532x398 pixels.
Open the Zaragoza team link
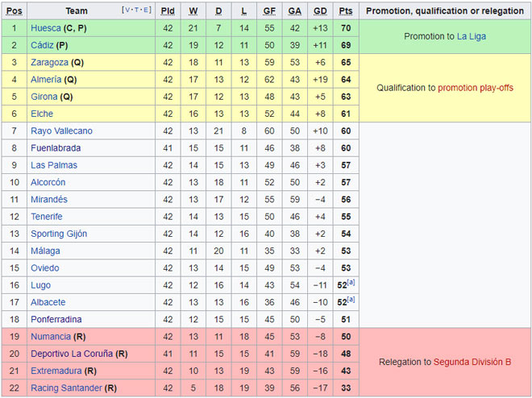(49, 63)
